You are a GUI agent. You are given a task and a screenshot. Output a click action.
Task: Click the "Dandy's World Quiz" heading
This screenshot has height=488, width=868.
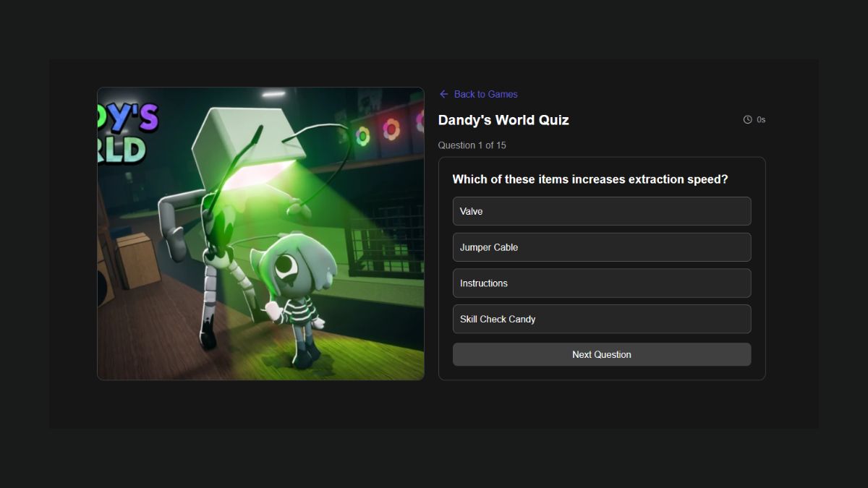504,120
